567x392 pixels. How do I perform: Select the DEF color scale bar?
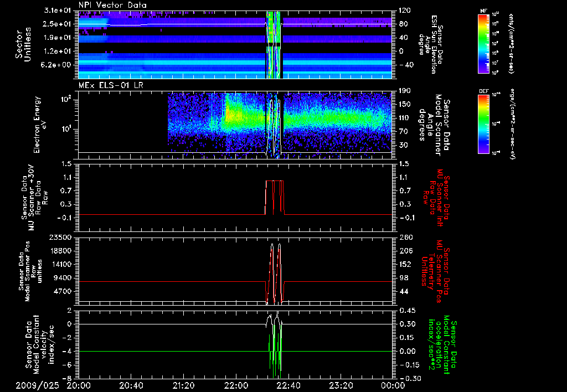[483, 124]
